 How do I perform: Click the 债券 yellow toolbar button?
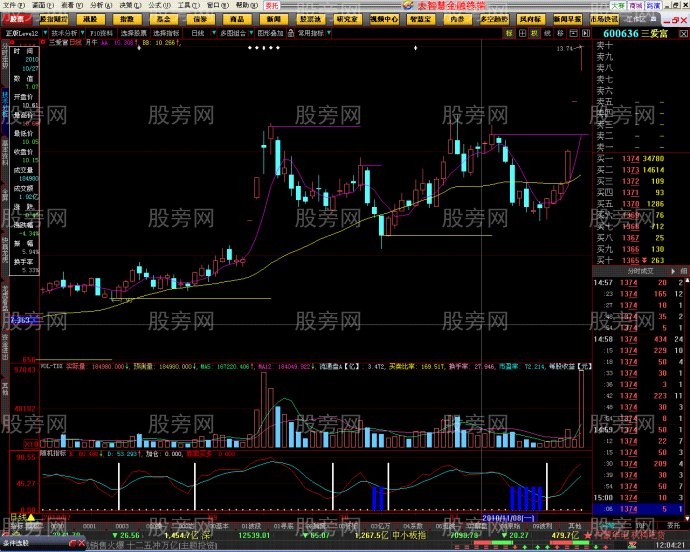click(x=201, y=19)
